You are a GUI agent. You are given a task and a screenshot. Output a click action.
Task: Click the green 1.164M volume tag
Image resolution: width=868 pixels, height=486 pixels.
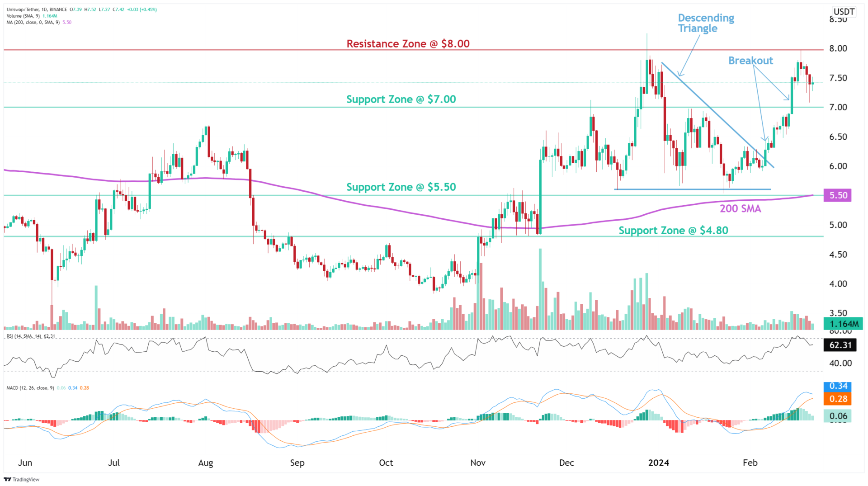coord(843,324)
